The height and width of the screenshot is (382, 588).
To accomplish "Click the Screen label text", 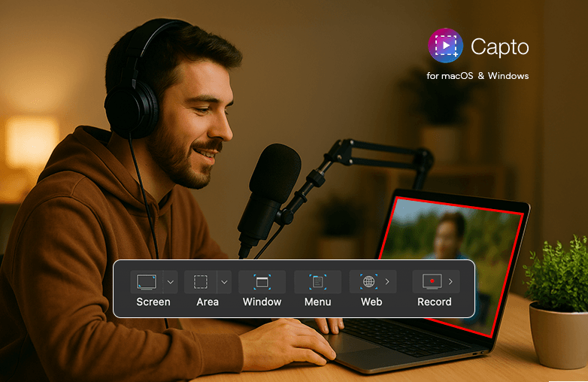I will pyautogui.click(x=153, y=302).
